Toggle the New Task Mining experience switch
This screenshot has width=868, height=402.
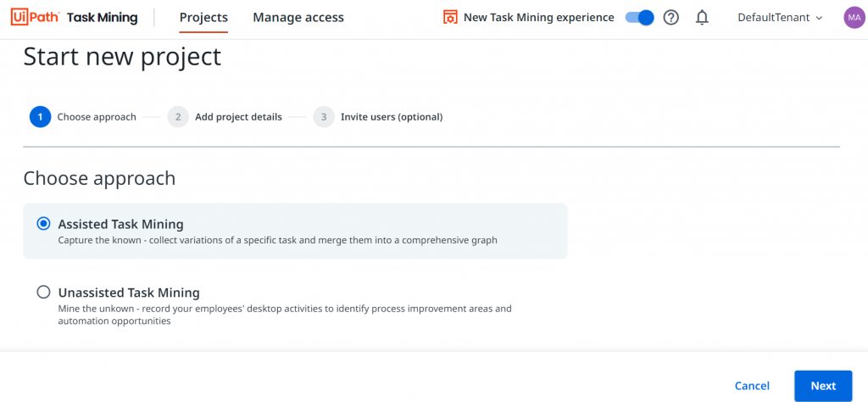pyautogui.click(x=639, y=18)
